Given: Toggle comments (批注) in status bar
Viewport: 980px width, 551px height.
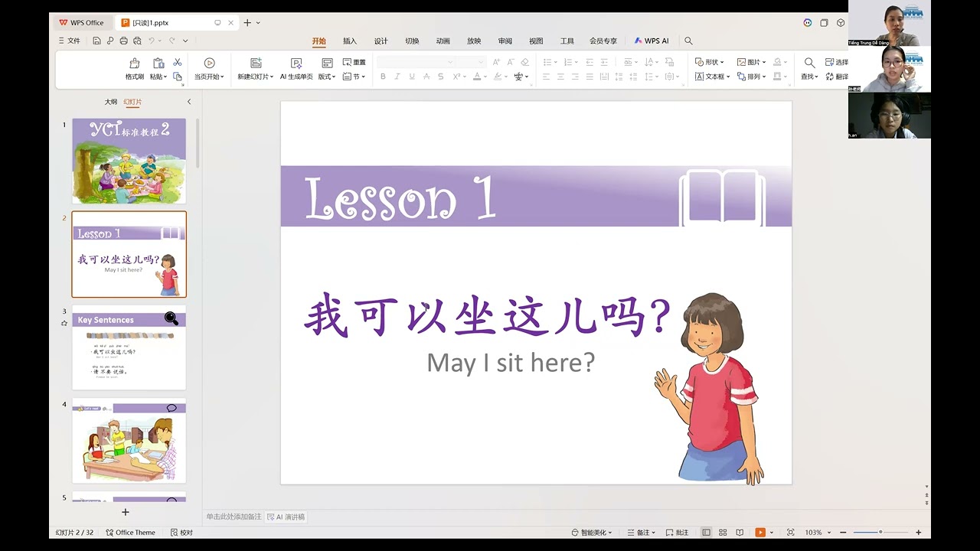Looking at the screenshot, I should pyautogui.click(x=677, y=533).
